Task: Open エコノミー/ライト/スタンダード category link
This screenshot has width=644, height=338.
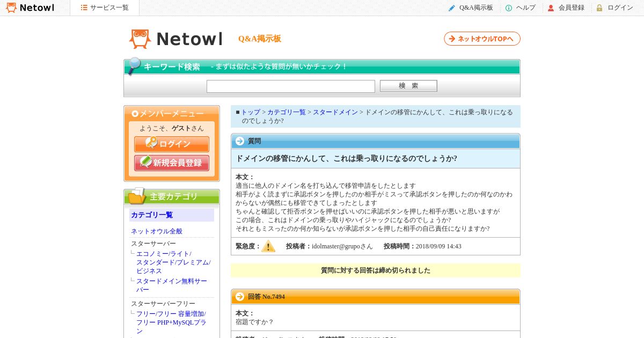Action: point(173,262)
